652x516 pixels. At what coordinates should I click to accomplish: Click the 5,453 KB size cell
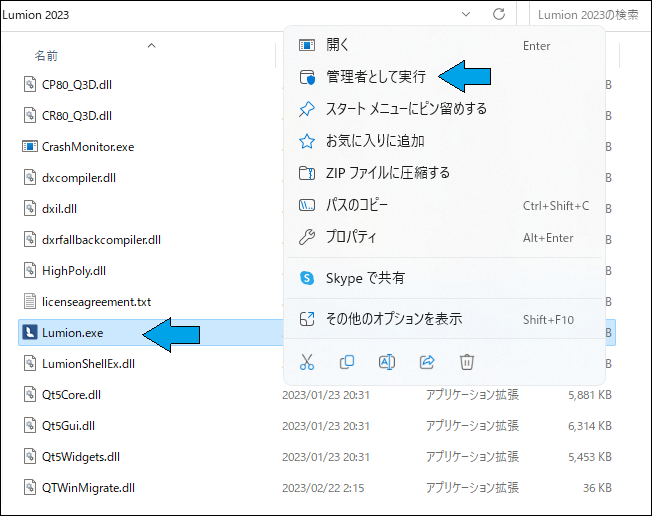590,457
